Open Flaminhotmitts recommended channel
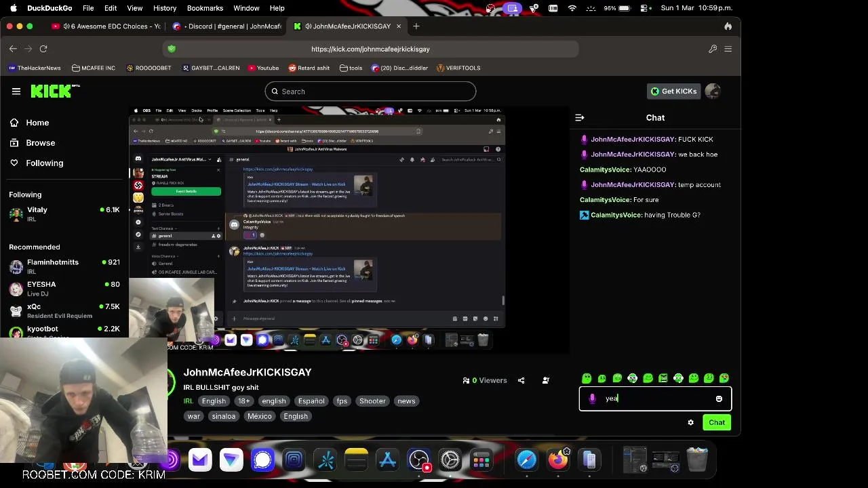The width and height of the screenshot is (868, 488). [64, 266]
